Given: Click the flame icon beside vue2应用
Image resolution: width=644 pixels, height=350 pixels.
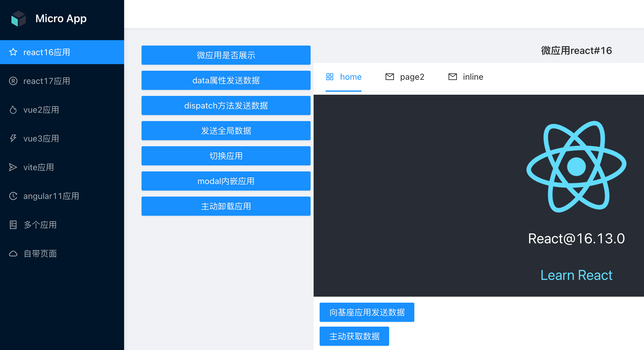Looking at the screenshot, I should (x=13, y=110).
